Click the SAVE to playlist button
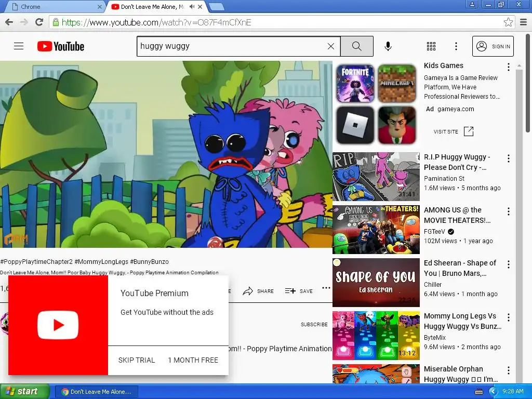This screenshot has height=399, width=532. (x=299, y=291)
